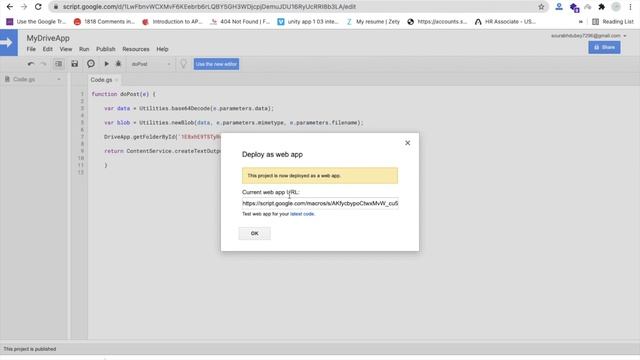Open 'unity app 1 03 inte...' bookmark

(308, 22)
